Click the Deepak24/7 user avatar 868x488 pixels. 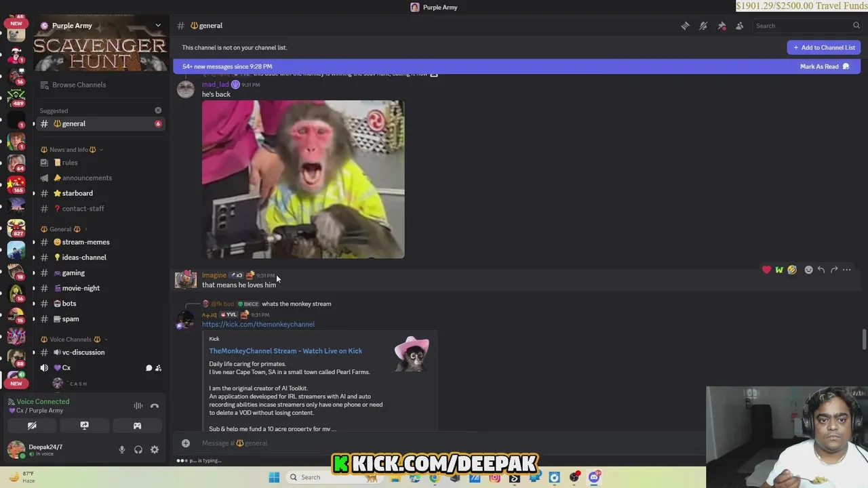click(x=16, y=449)
